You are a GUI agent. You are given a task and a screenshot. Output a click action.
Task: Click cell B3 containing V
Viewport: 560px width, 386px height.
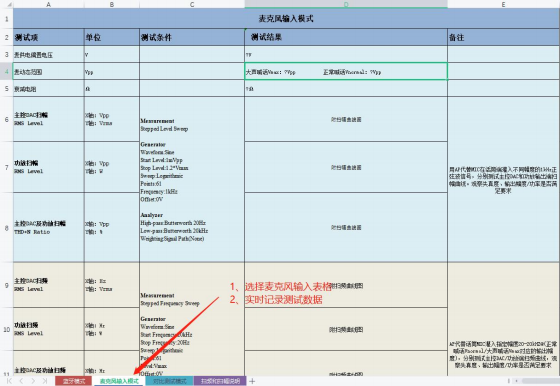pyautogui.click(x=112, y=54)
